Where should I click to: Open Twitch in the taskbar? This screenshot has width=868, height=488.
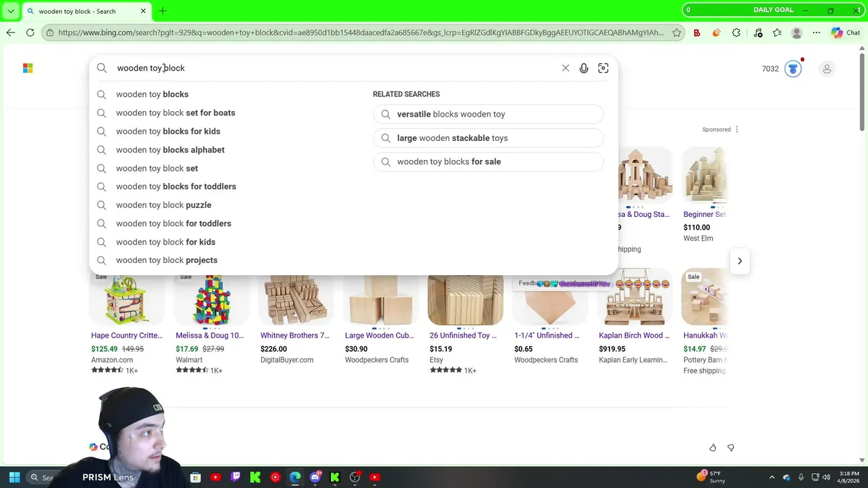click(235, 477)
